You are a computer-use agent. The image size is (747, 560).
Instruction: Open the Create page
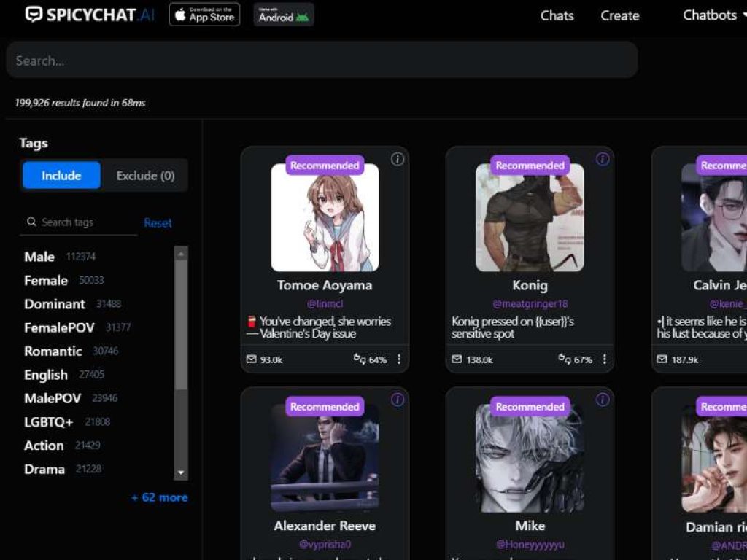tap(619, 15)
